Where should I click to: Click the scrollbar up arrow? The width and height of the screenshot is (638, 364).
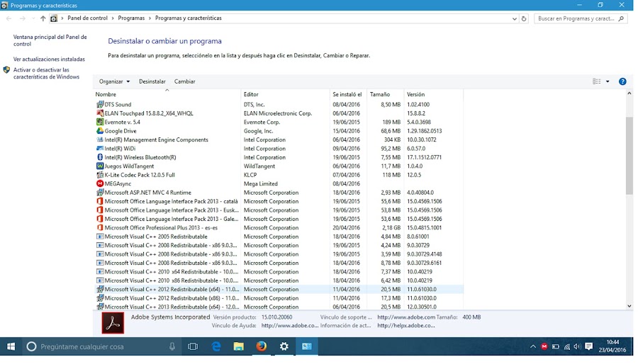(x=629, y=93)
